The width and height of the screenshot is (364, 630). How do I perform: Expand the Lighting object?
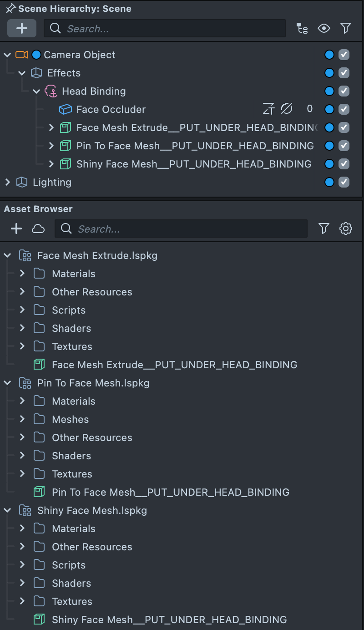click(7, 182)
